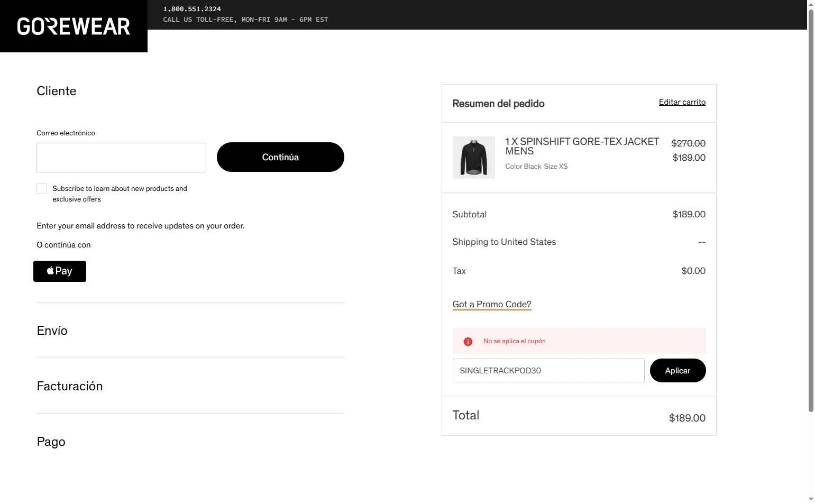Image resolution: width=815 pixels, height=504 pixels.
Task: Click the GOREWEAR logo
Action: 74,26
